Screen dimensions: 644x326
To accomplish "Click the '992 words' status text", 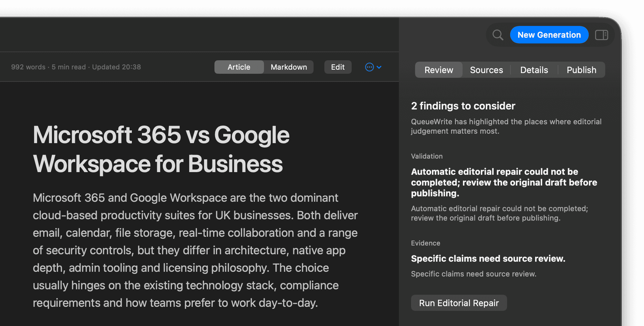I will [x=28, y=67].
